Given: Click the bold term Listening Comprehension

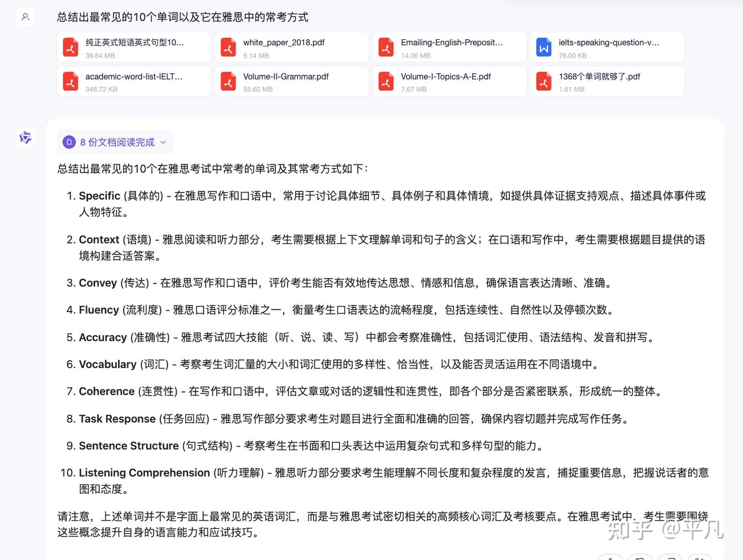Looking at the screenshot, I should pos(144,473).
